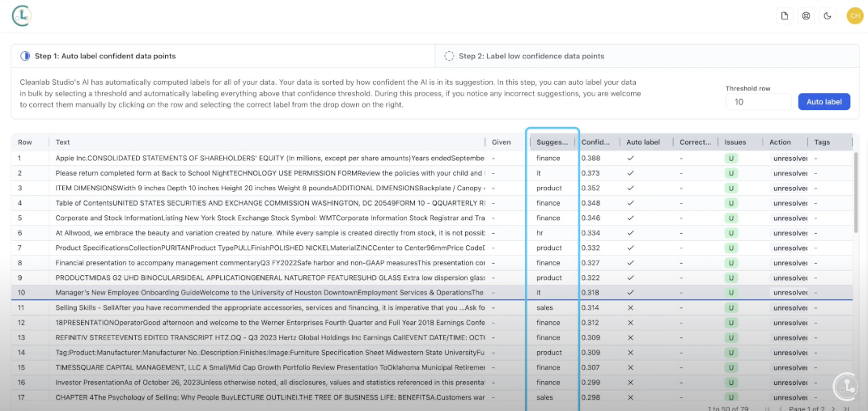868x411 pixels.
Task: Select the TIMESSQUARE CAPITAL MANAGEMENT text row
Action: click(432, 367)
